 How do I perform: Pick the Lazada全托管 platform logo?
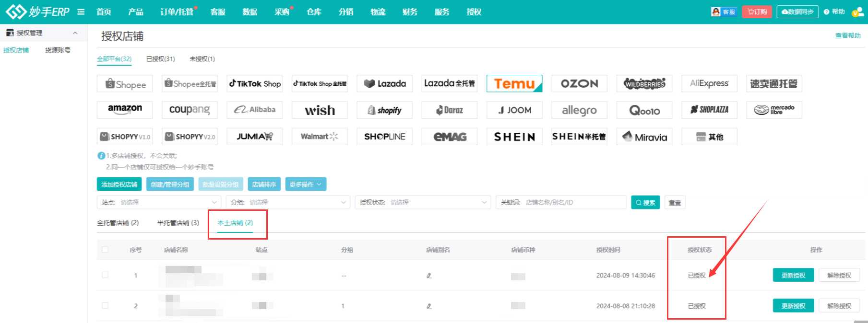pyautogui.click(x=450, y=84)
